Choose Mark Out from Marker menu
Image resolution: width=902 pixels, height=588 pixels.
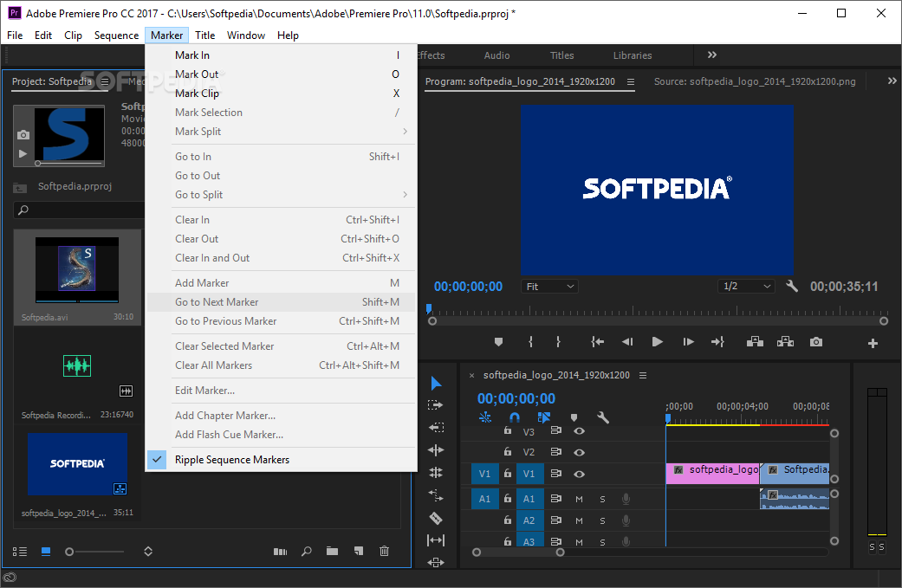click(x=281, y=74)
